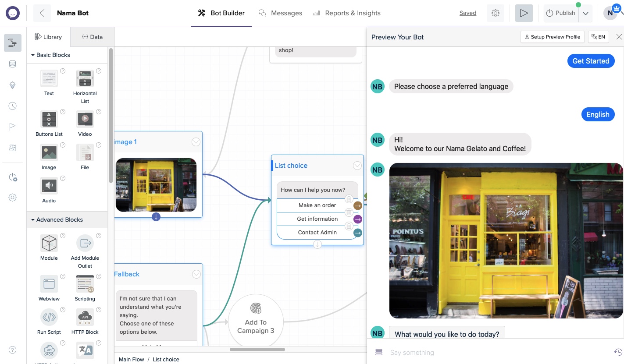The image size is (624, 364).
Task: Close the Preview Your Bot panel
Action: [x=619, y=37]
